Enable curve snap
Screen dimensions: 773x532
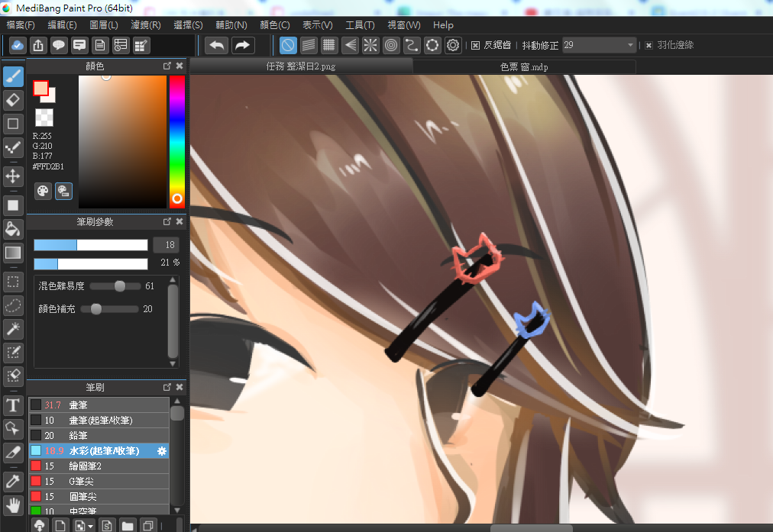(412, 45)
